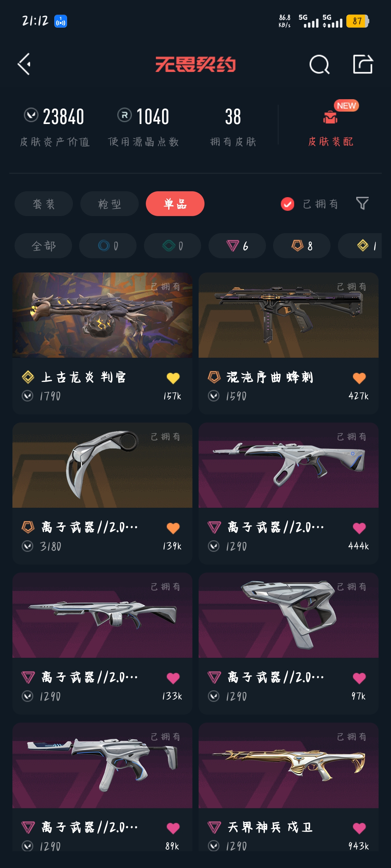
Task: Open the silver karambit knife skin card
Action: click(x=102, y=493)
